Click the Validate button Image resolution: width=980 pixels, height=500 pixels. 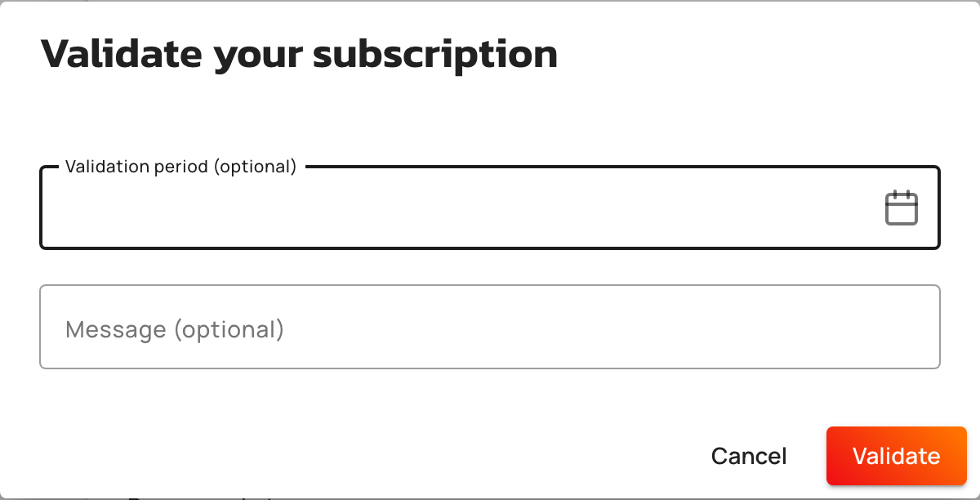tap(896, 456)
